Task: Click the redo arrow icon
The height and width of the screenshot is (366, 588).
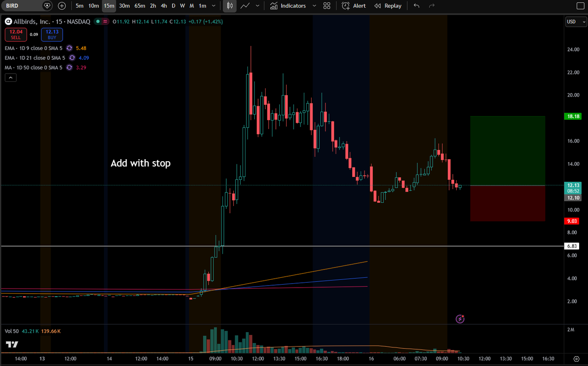Action: pyautogui.click(x=432, y=6)
